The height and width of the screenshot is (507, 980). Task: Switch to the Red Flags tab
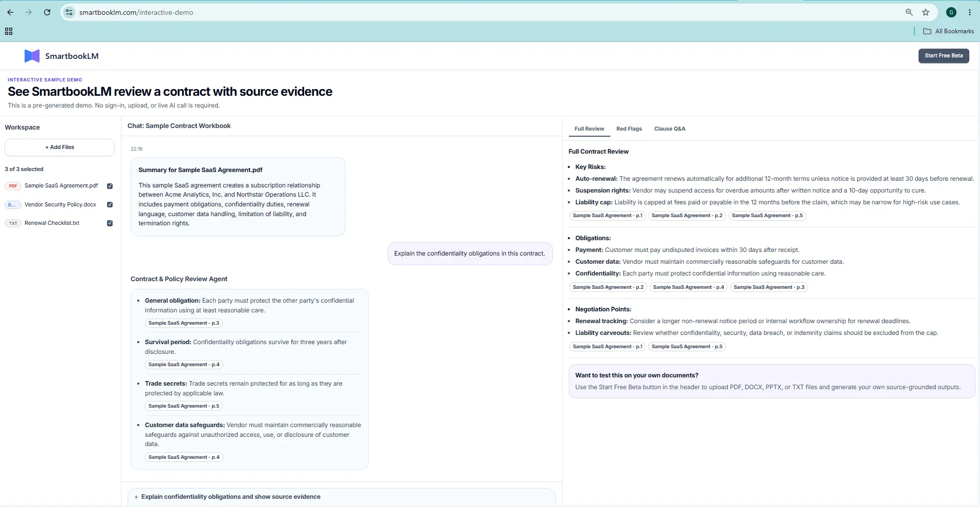[x=629, y=129]
